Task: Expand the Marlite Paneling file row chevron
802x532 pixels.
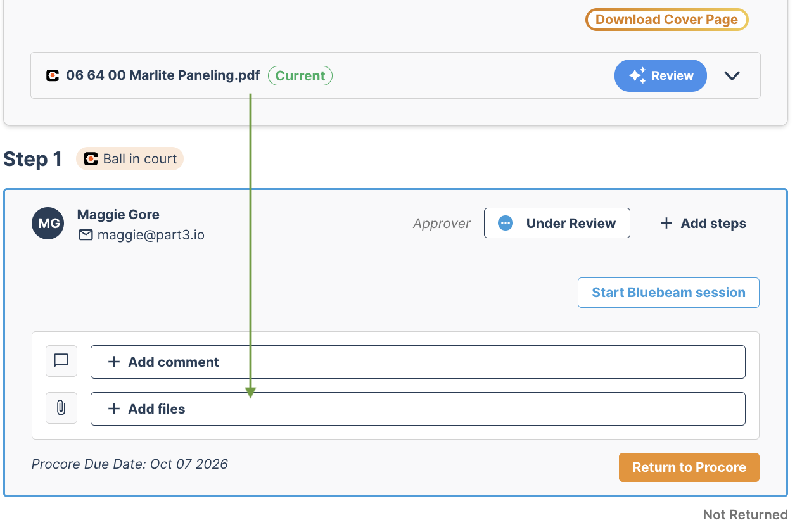Action: pos(732,76)
